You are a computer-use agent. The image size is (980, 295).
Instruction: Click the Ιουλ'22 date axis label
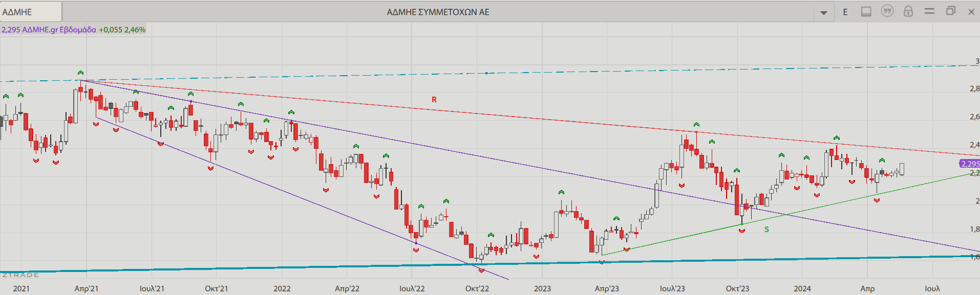pos(412,288)
